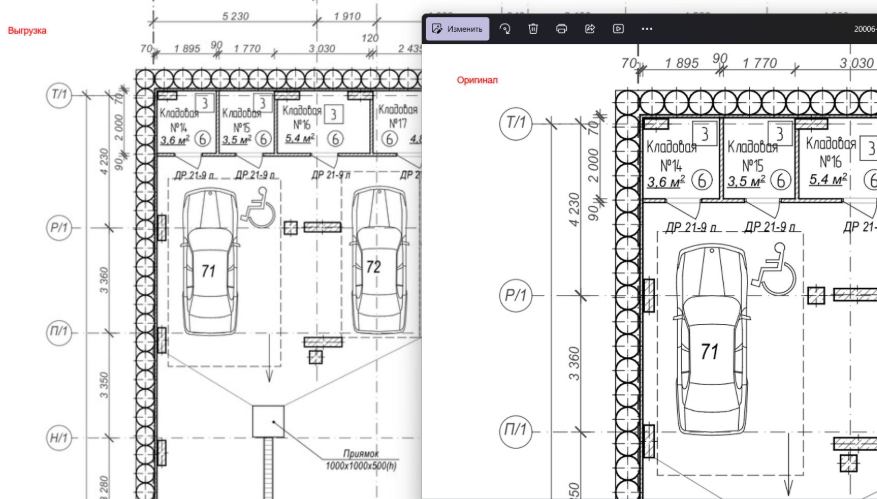Click the H/1 axis marker circle

[58, 437]
